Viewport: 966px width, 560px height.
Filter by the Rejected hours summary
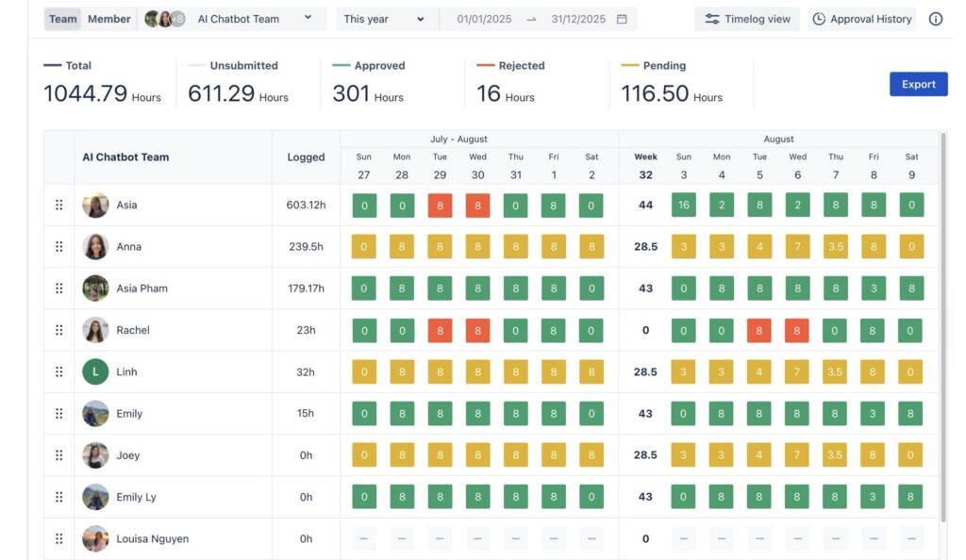point(515,79)
